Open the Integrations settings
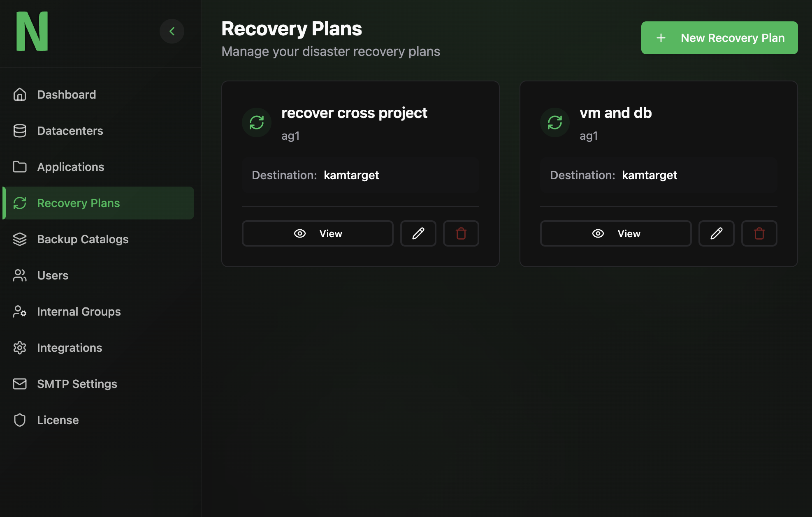The image size is (812, 517). tap(70, 348)
